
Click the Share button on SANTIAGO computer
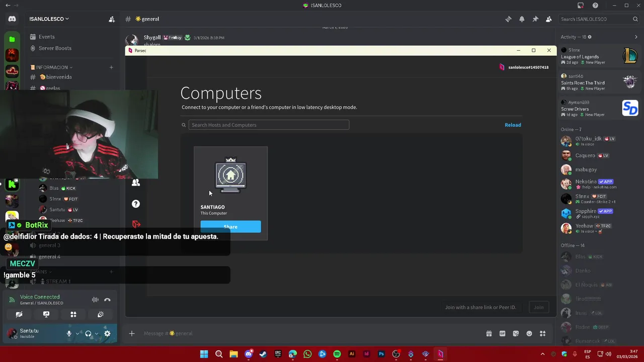pos(230,227)
